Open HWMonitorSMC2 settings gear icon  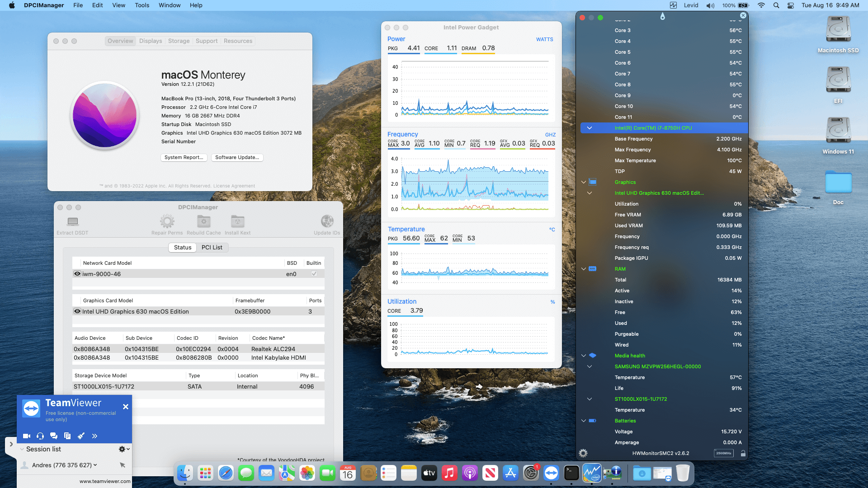pos(583,453)
